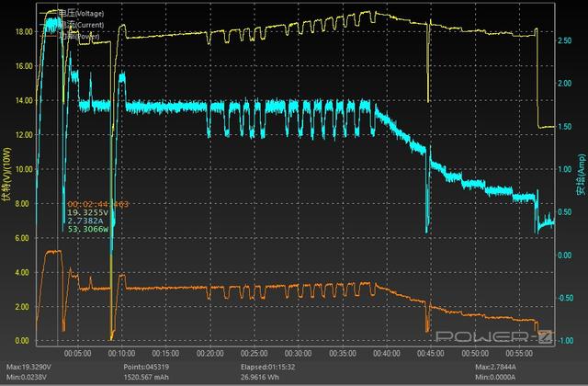
Task: Click the Min:0.0238V status value
Action: coord(27,377)
